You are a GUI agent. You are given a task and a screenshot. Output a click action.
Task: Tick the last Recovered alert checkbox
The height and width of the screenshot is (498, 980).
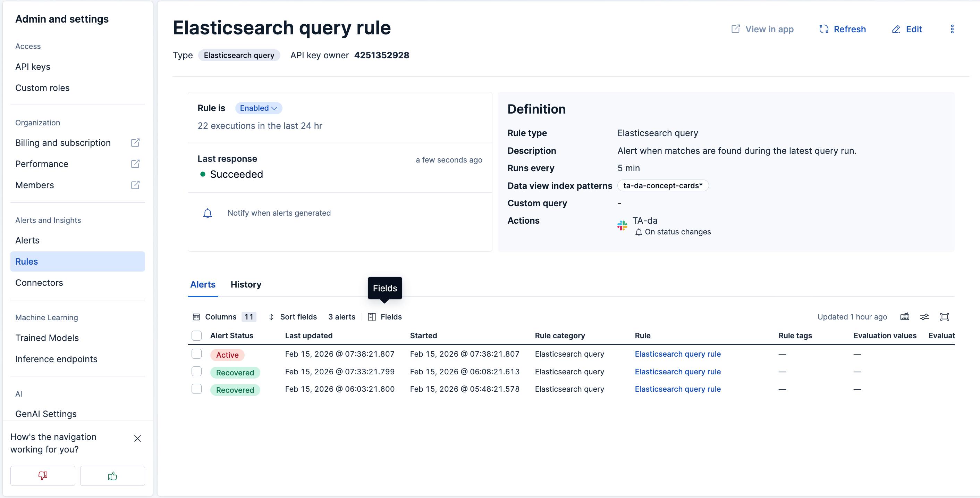(196, 389)
